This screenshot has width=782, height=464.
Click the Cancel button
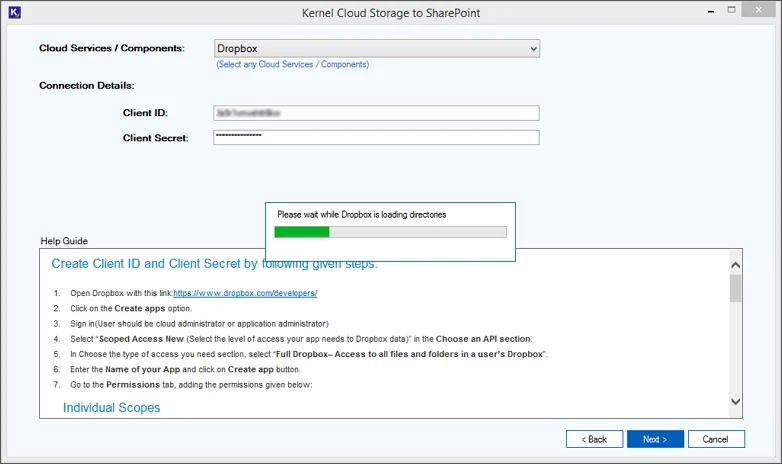tap(716, 439)
